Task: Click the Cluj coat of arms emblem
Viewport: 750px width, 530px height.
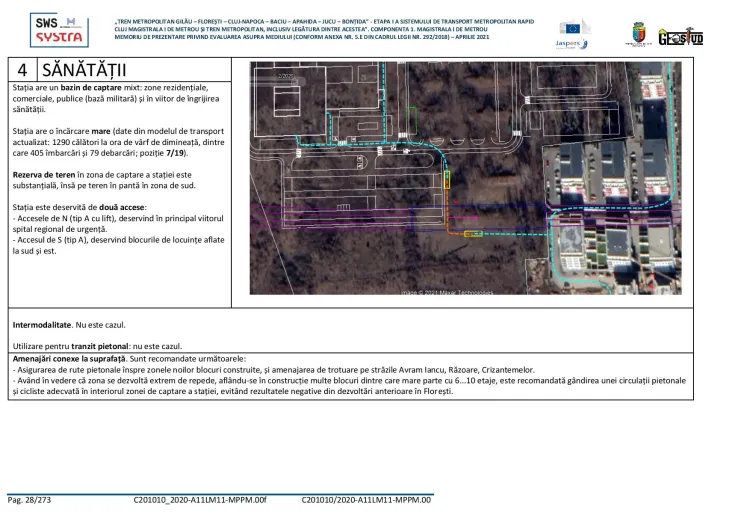Action: click(637, 35)
